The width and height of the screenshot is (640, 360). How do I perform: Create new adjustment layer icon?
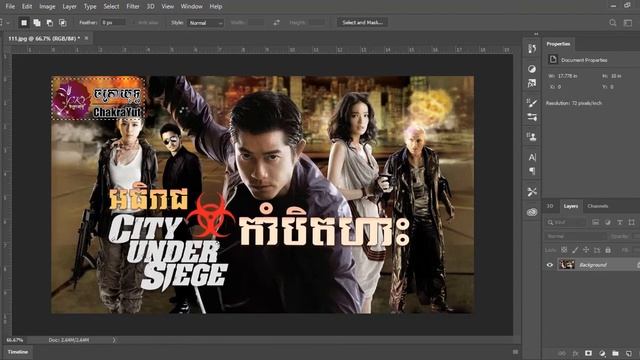pyautogui.click(x=602, y=353)
